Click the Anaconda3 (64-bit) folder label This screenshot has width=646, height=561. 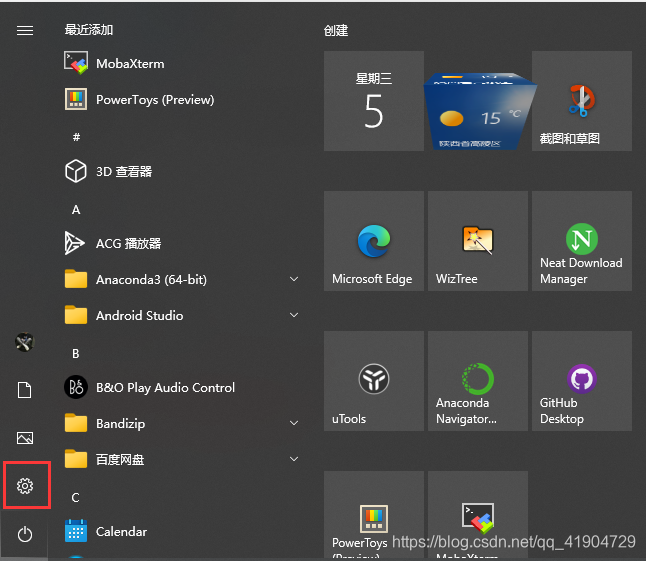point(151,280)
